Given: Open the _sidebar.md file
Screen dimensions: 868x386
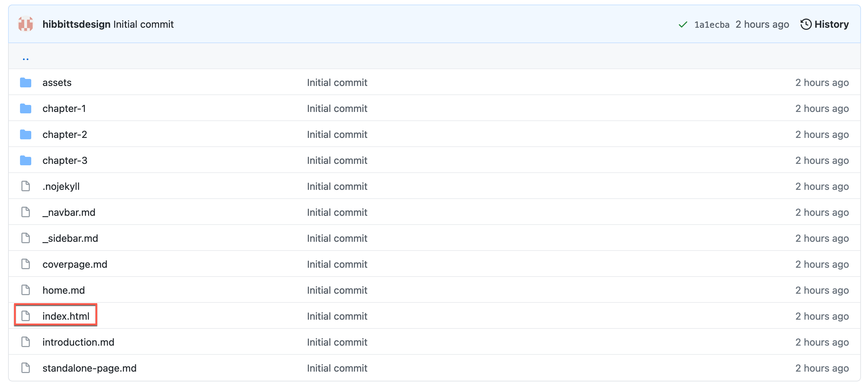Looking at the screenshot, I should click(x=71, y=238).
